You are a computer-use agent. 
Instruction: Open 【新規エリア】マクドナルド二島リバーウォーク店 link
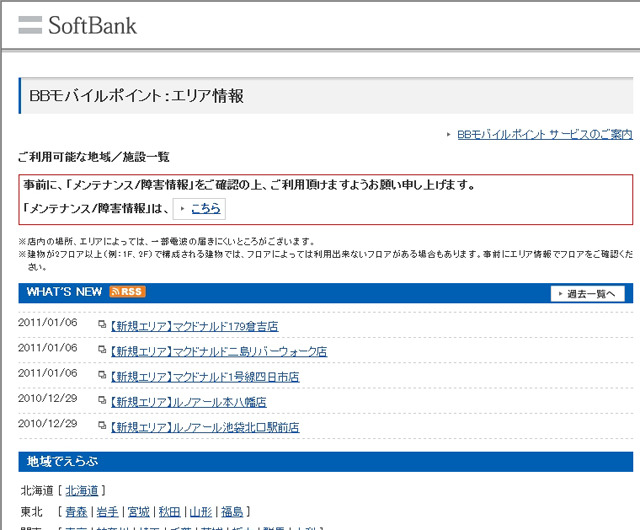[x=219, y=352]
